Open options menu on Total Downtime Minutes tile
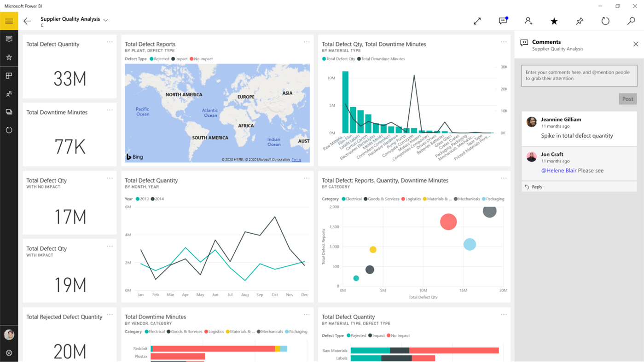644x362 pixels. coord(110,109)
